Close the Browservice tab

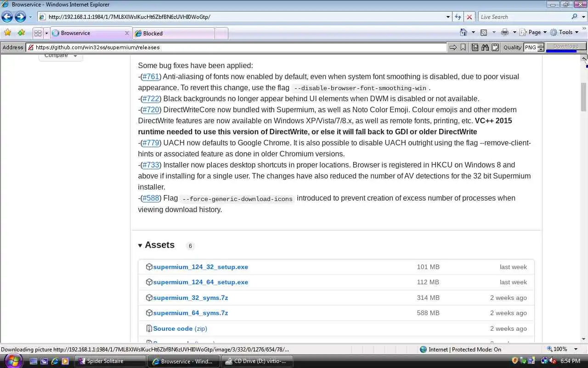click(127, 33)
